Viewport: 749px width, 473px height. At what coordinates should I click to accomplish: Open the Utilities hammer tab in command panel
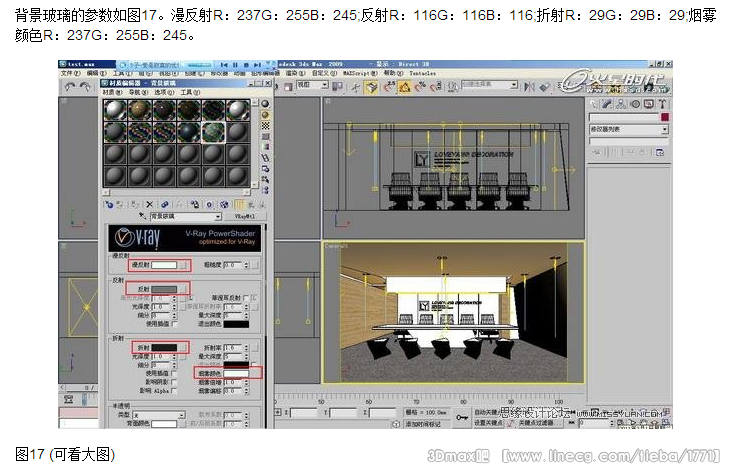click(x=662, y=104)
